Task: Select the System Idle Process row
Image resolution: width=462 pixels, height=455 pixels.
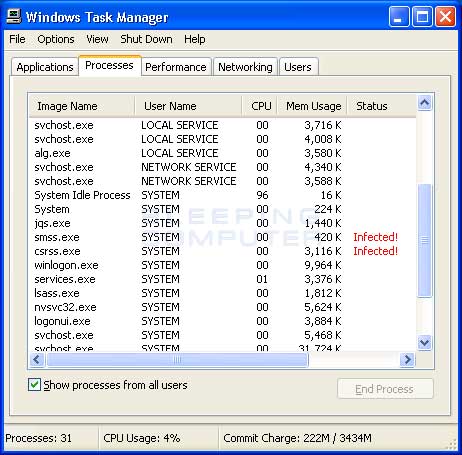Action: 222,195
